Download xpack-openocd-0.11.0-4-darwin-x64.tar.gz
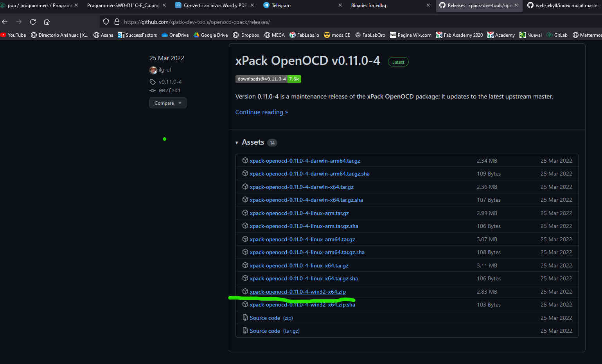 point(302,187)
